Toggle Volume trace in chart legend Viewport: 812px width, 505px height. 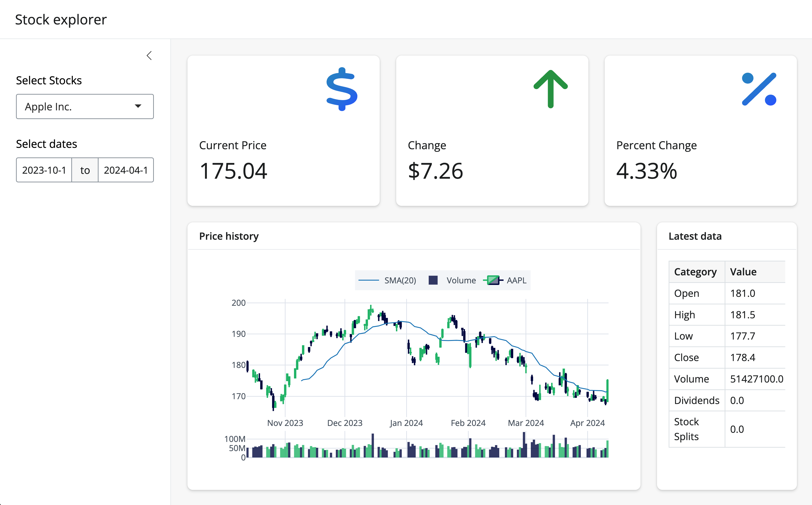click(x=461, y=280)
